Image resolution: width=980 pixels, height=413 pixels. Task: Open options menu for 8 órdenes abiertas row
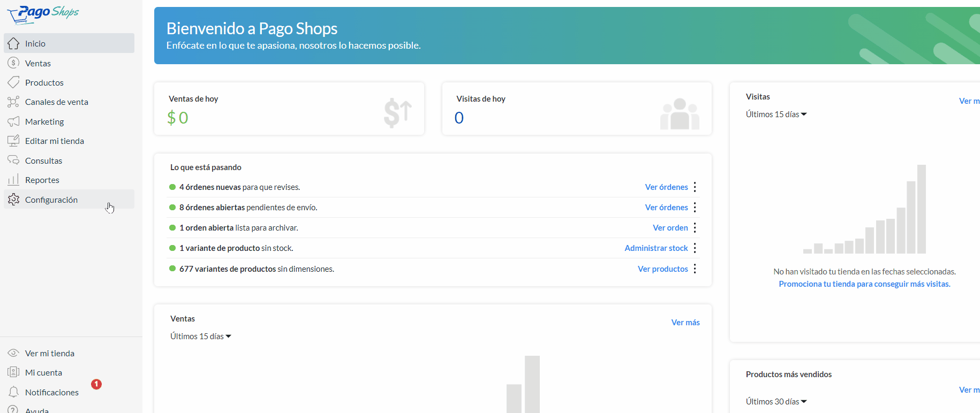pyautogui.click(x=695, y=208)
